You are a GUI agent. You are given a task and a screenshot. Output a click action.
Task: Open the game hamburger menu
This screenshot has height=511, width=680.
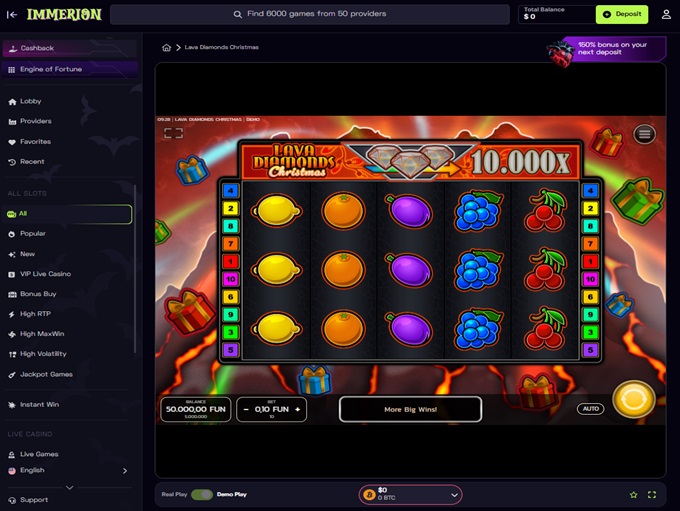point(644,134)
